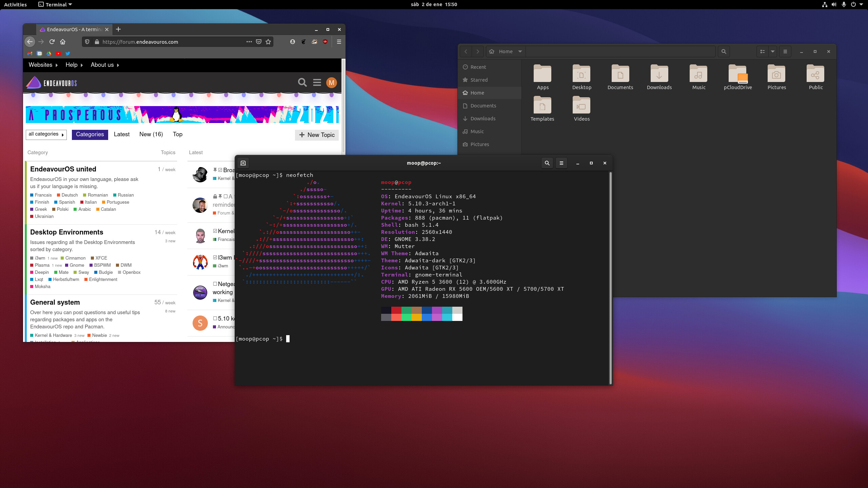
Task: Search the EndeavourOS forum magnifier icon
Action: (302, 82)
